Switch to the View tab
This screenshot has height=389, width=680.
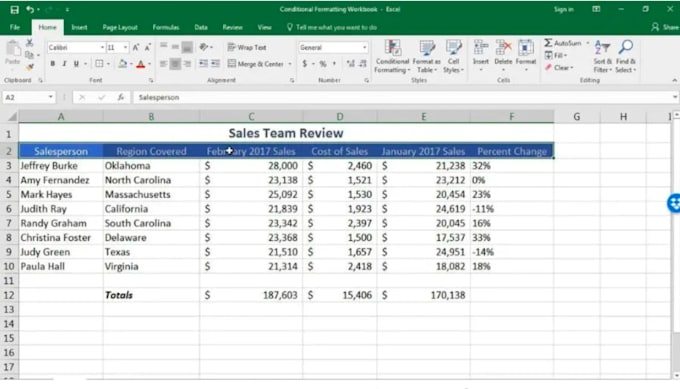264,27
